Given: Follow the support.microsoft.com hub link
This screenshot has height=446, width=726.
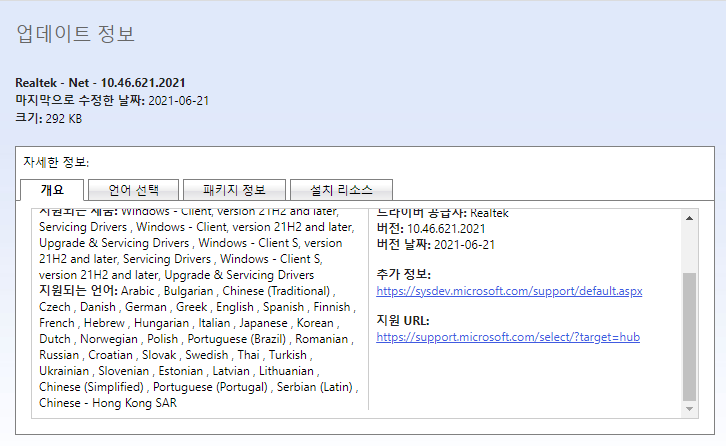Looking at the screenshot, I should click(x=508, y=337).
